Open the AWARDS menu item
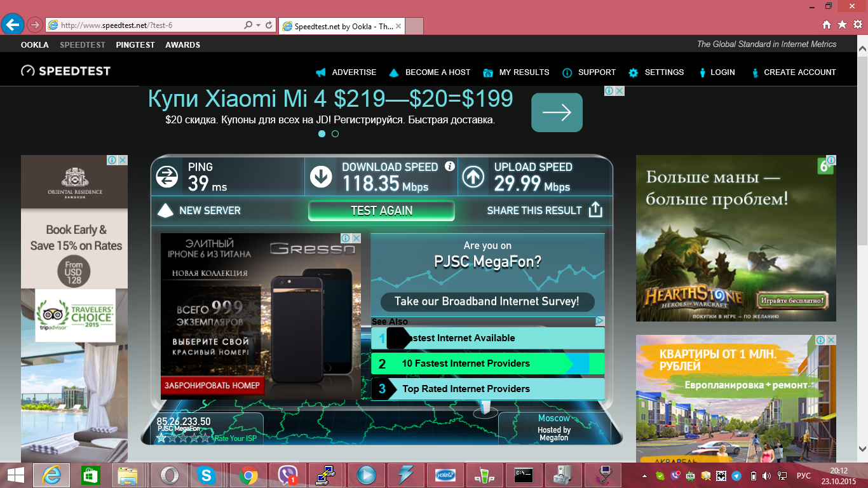This screenshot has height=488, width=868. click(183, 45)
